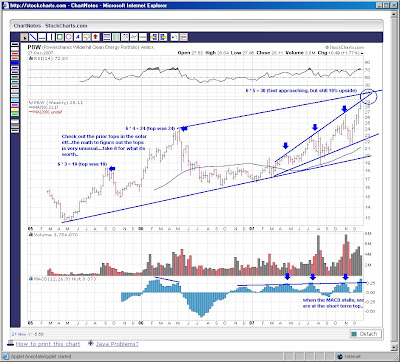Screen dimensions: 400x362
Task: Click the printer icon beside print link
Action: pyautogui.click(x=10, y=343)
